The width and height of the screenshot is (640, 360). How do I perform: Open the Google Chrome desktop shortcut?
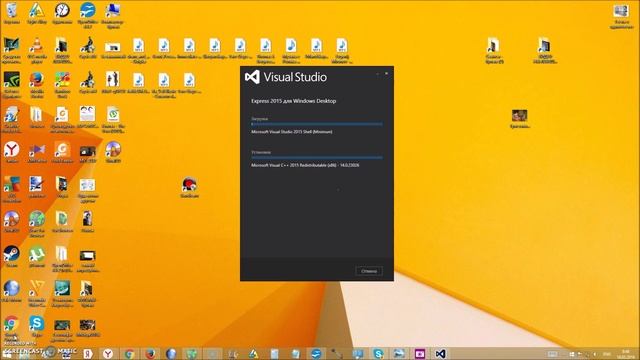pos(11,327)
